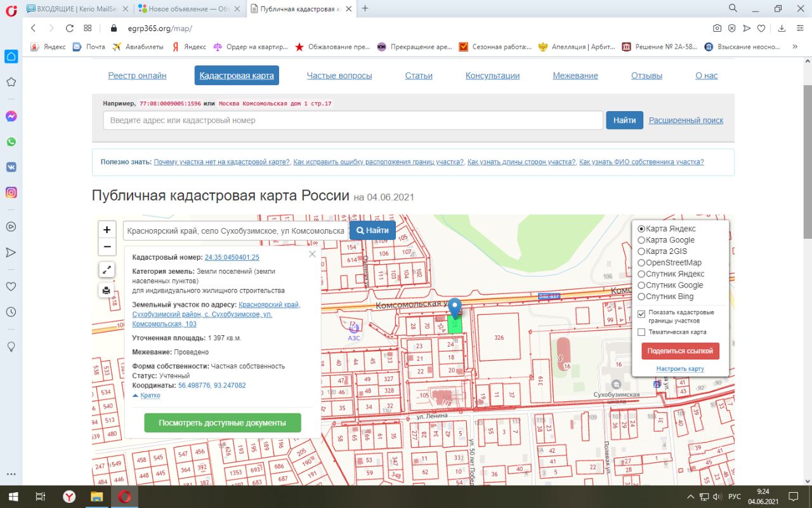Zoom out on the map
812x508 pixels.
(x=107, y=247)
